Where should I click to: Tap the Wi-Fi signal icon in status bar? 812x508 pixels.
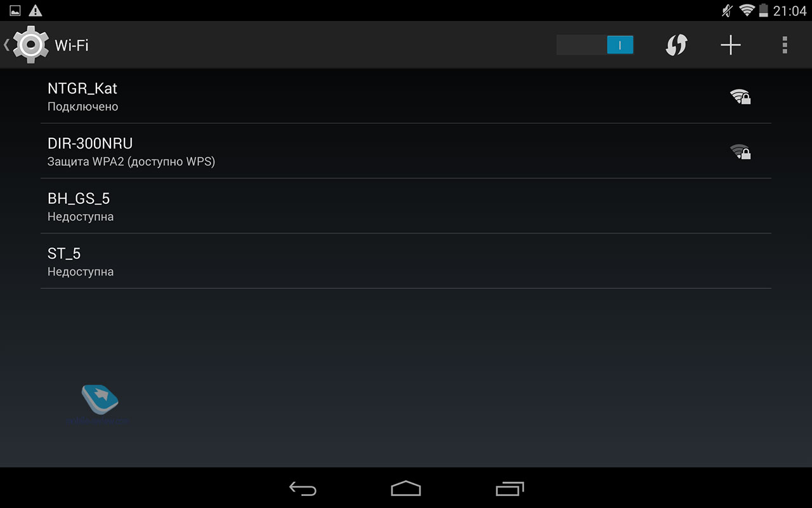click(746, 10)
